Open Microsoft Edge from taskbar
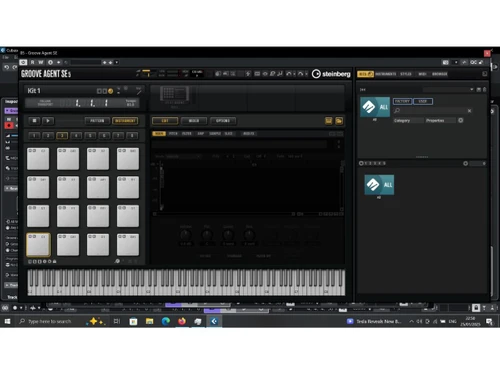 pos(166,321)
